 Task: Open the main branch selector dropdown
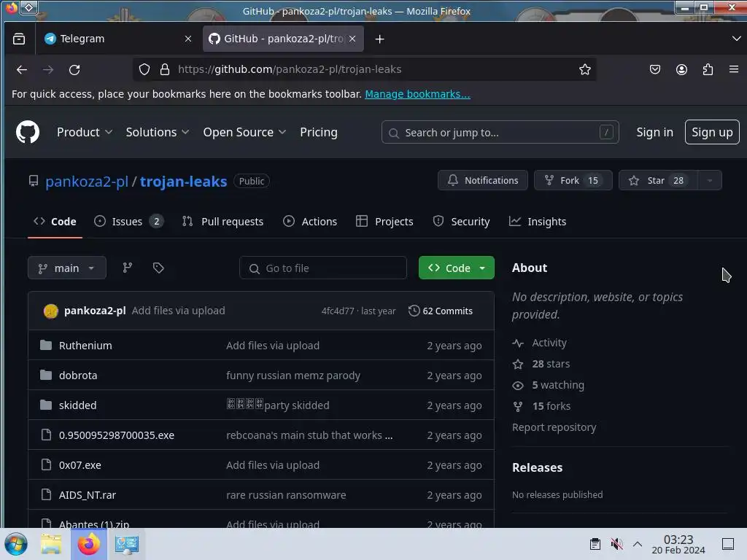pos(66,268)
